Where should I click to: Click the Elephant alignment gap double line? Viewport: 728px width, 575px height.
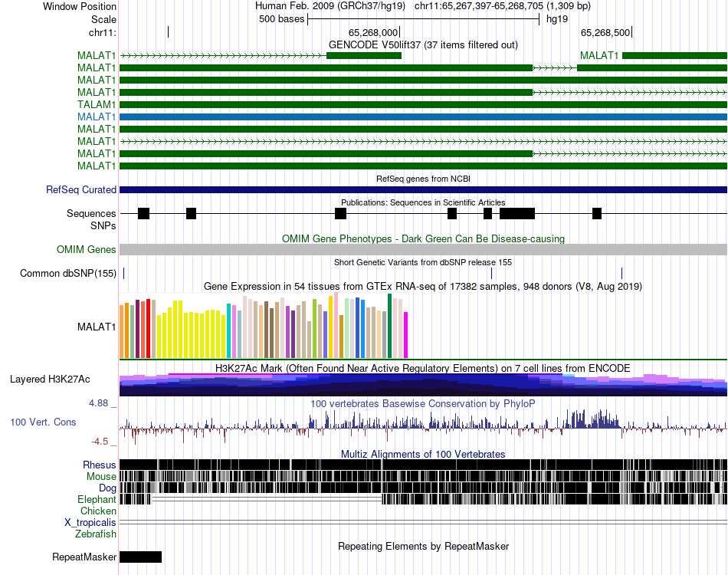[267, 499]
